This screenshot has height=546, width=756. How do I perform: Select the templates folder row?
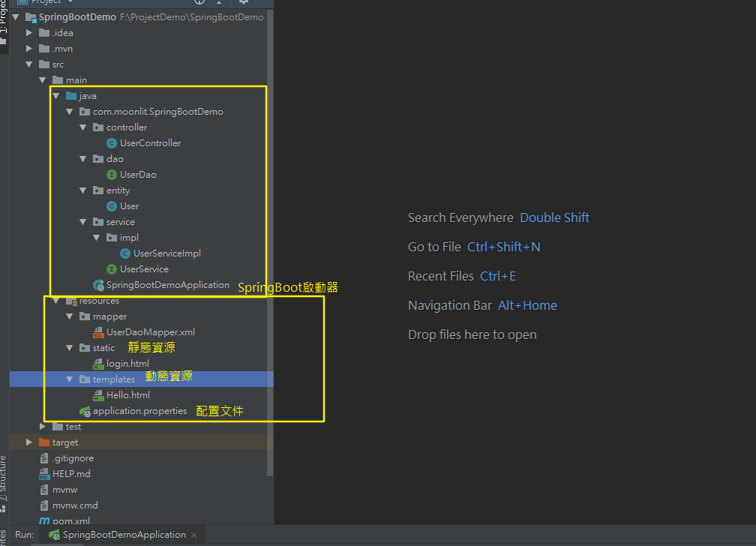pos(141,379)
